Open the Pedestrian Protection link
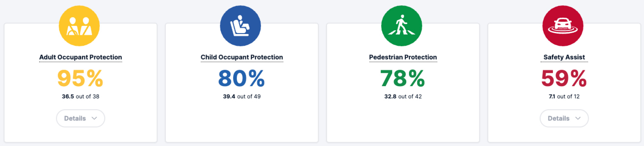644x146 pixels. coord(403,57)
